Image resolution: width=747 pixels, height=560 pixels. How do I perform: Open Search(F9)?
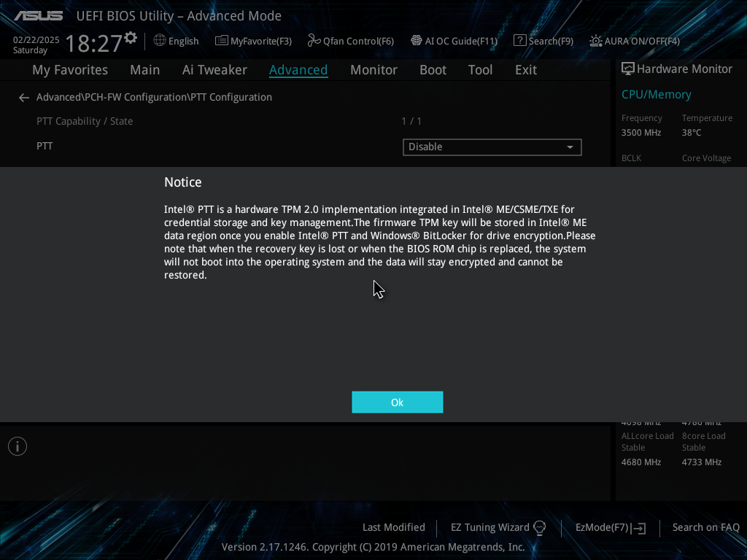[543, 41]
